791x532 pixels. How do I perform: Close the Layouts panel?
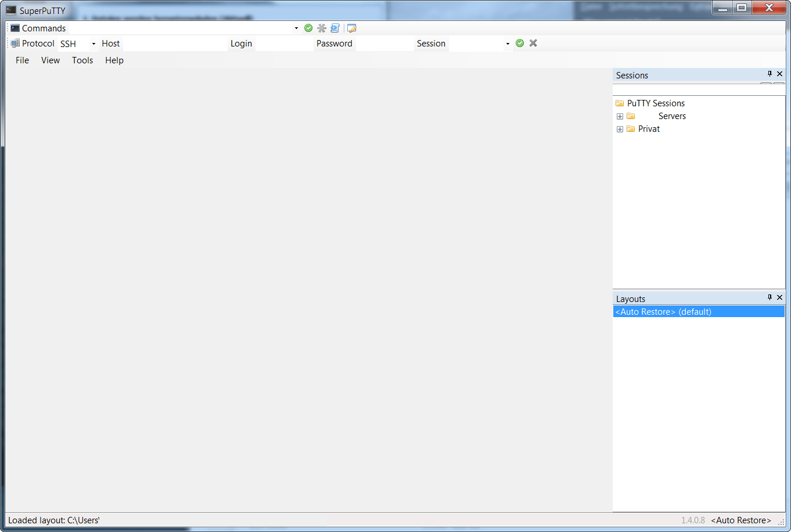point(780,297)
